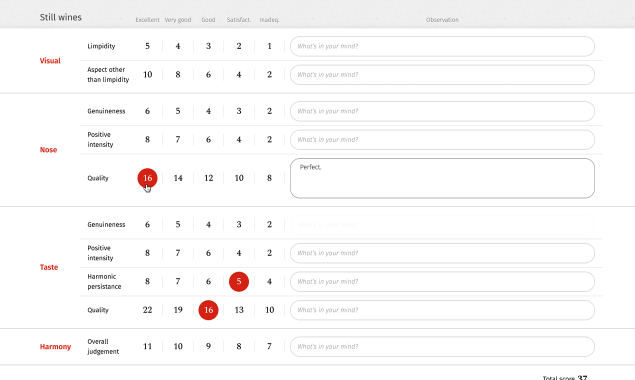Click the Taste category label
635x380 pixels.
[x=49, y=267]
